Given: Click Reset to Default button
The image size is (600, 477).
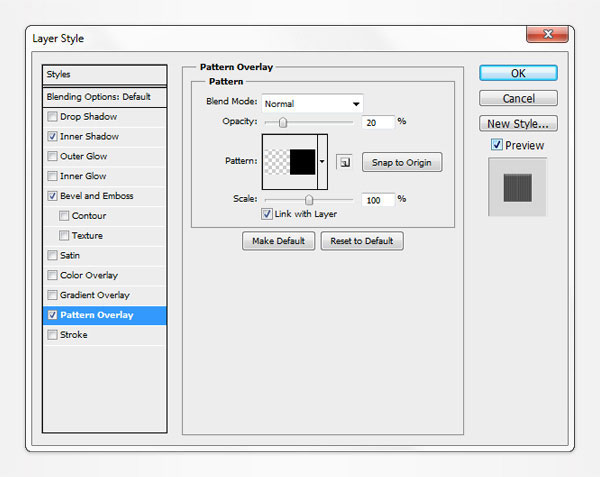Looking at the screenshot, I should (x=362, y=241).
